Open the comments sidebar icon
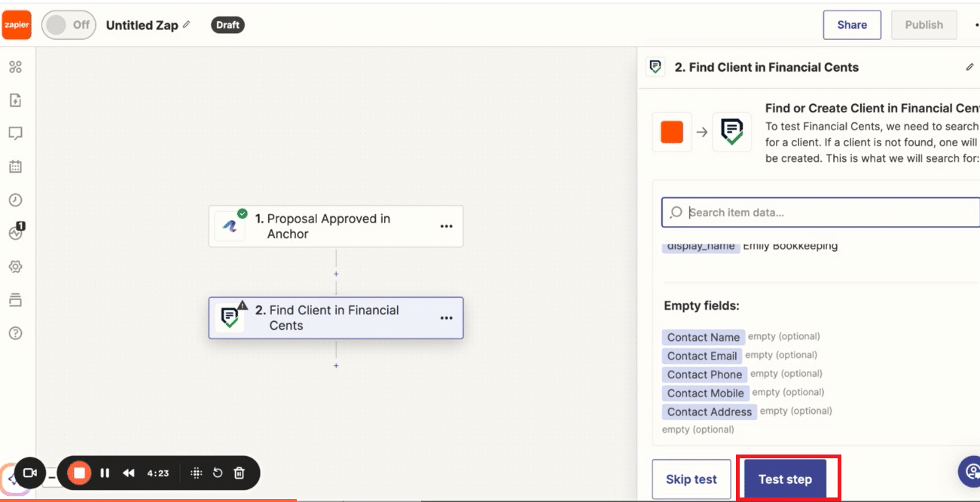Screen dimensions: 980x502 [15, 133]
